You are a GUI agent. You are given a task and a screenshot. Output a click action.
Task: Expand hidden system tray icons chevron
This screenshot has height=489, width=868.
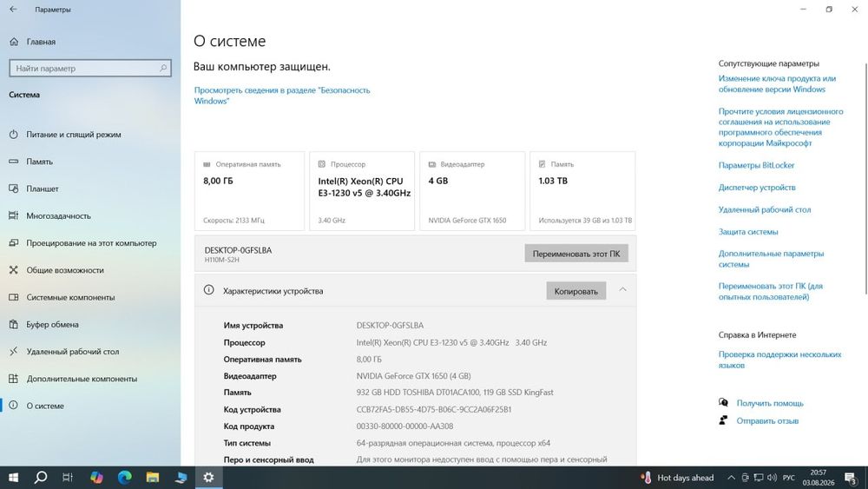[x=731, y=478]
